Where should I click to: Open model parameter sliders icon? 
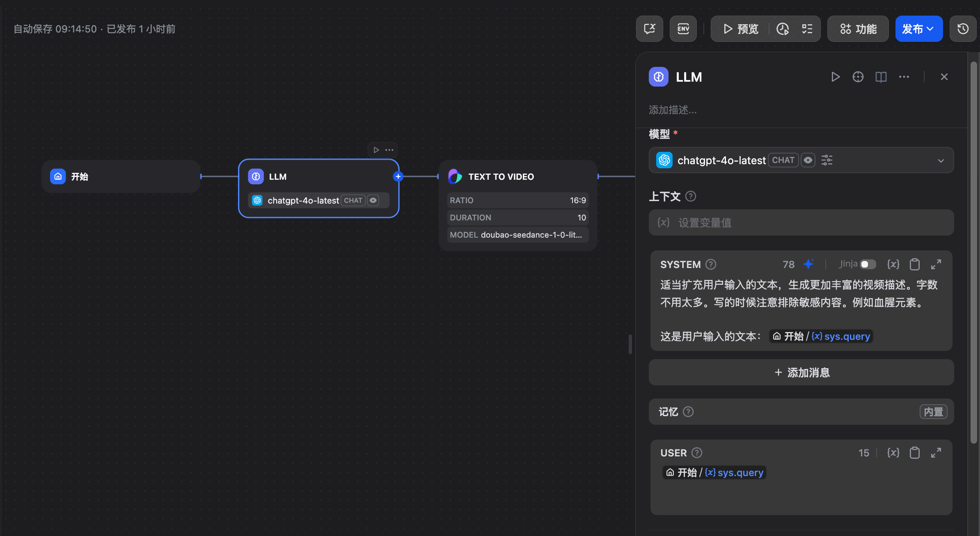click(827, 160)
